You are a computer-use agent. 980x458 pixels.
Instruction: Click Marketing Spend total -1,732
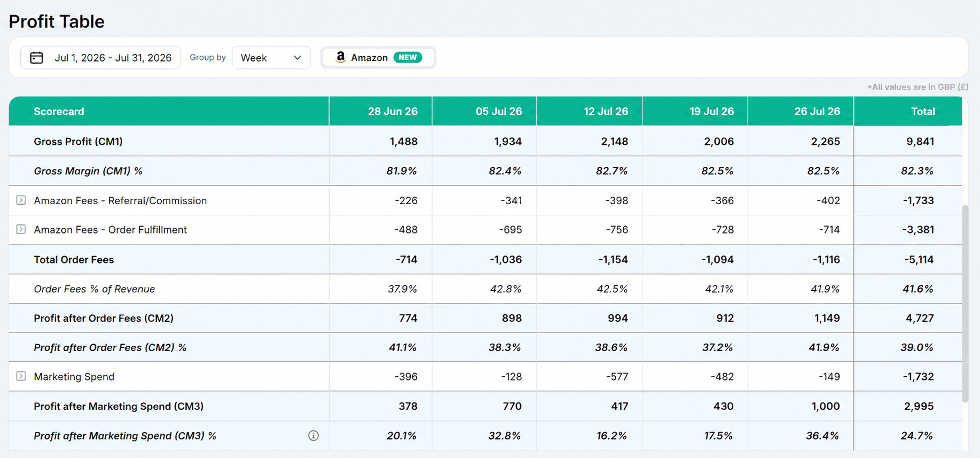[919, 377]
